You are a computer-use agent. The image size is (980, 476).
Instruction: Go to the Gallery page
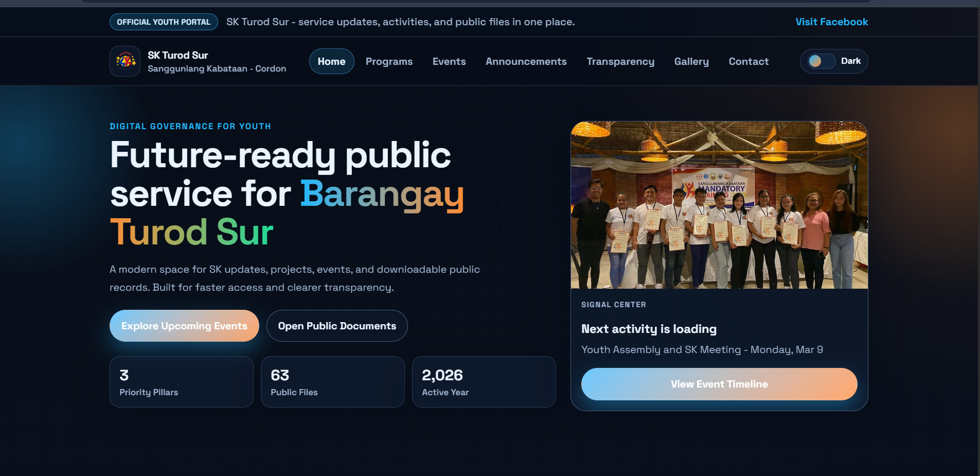click(691, 61)
